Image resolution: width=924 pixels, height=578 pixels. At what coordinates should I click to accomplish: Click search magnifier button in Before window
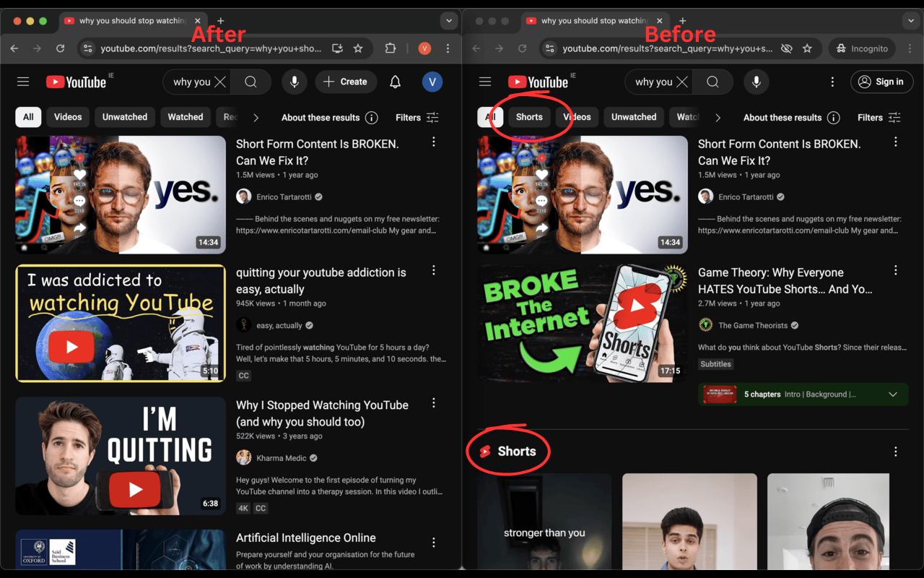pyautogui.click(x=712, y=82)
